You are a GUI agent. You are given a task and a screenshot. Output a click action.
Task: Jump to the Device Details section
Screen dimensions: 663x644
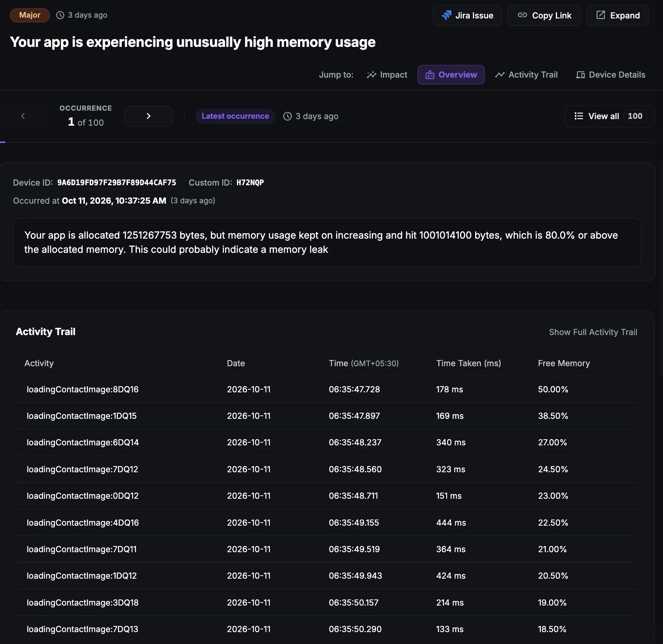[x=610, y=75]
